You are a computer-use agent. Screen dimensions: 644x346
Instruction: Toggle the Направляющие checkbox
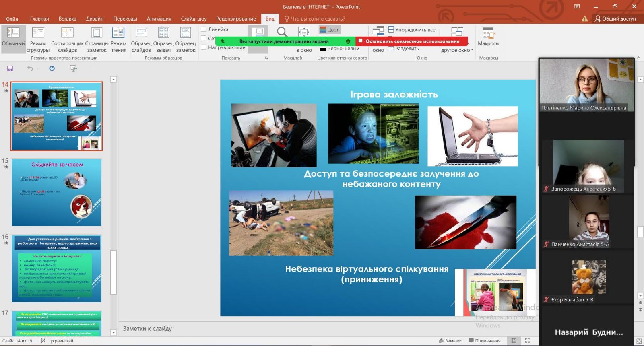coord(204,47)
